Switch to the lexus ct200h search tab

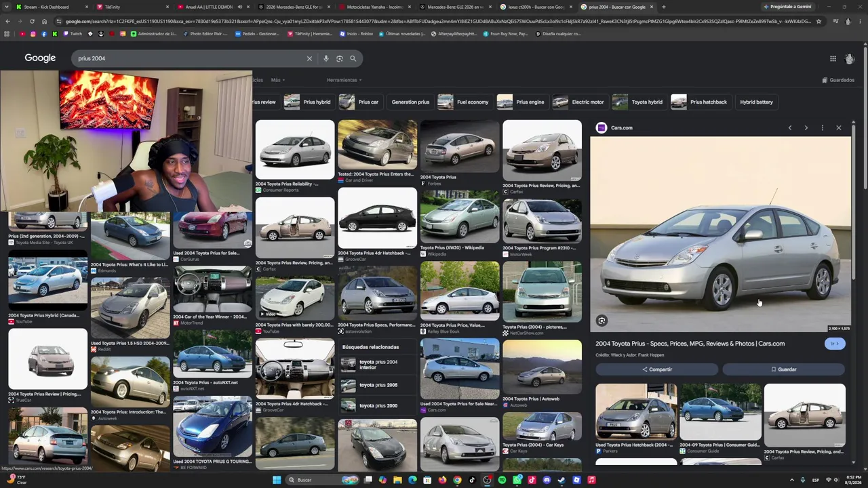pos(536,7)
